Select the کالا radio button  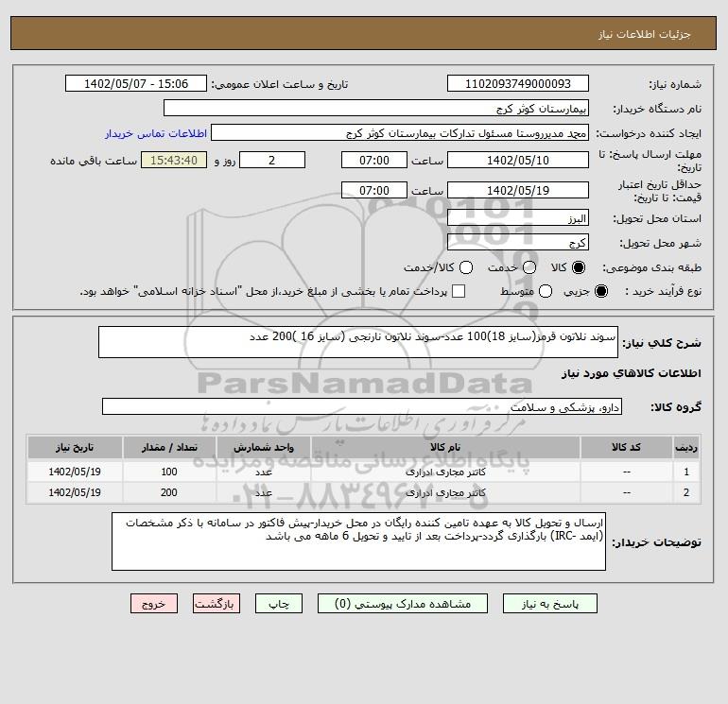pyautogui.click(x=579, y=267)
